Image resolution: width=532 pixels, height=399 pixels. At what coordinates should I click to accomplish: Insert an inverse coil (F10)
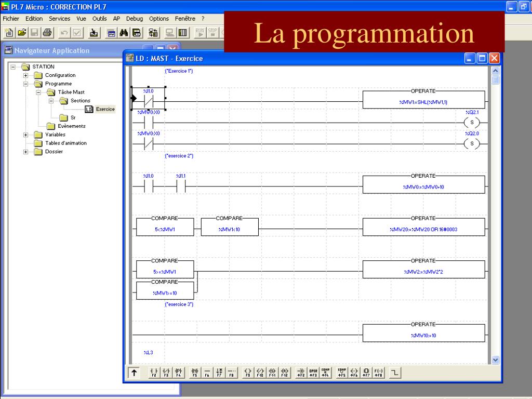pyautogui.click(x=260, y=373)
